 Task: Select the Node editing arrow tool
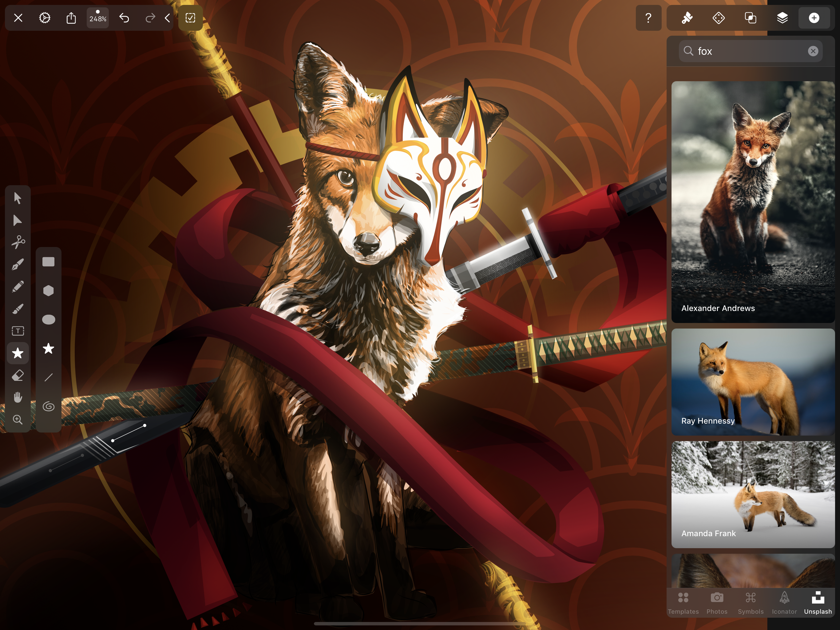pyautogui.click(x=18, y=220)
